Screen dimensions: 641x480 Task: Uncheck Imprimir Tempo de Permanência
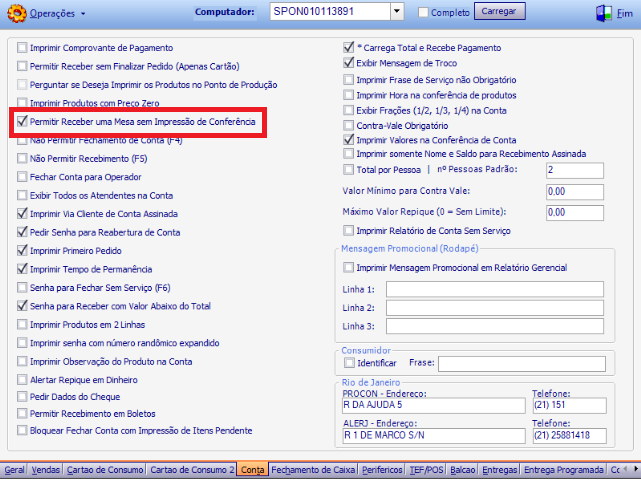pyautogui.click(x=22, y=269)
